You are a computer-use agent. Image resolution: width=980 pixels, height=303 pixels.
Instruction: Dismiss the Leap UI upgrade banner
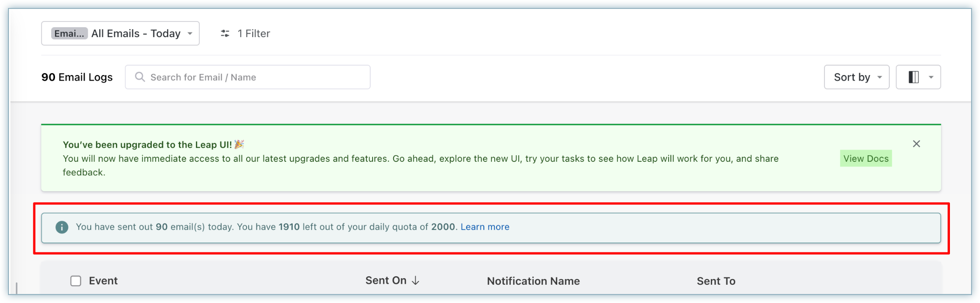point(916,144)
